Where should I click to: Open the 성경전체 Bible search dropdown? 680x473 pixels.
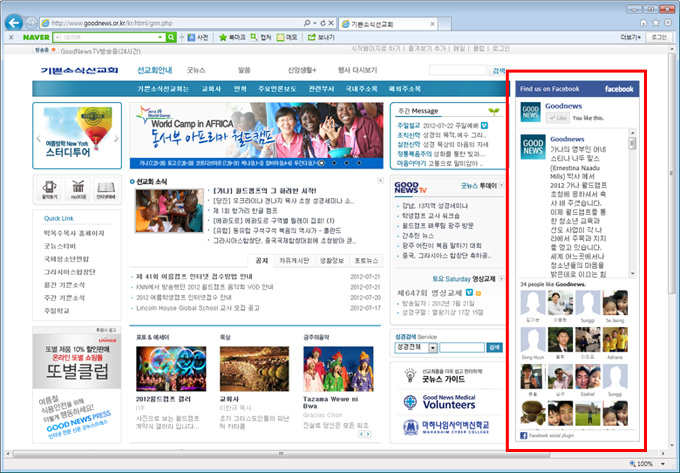pyautogui.click(x=416, y=347)
